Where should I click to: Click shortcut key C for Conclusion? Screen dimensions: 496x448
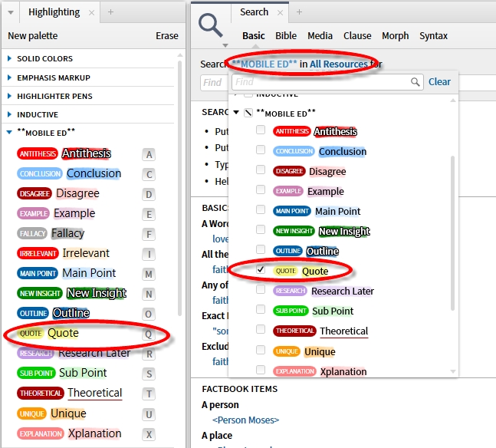pos(149,174)
